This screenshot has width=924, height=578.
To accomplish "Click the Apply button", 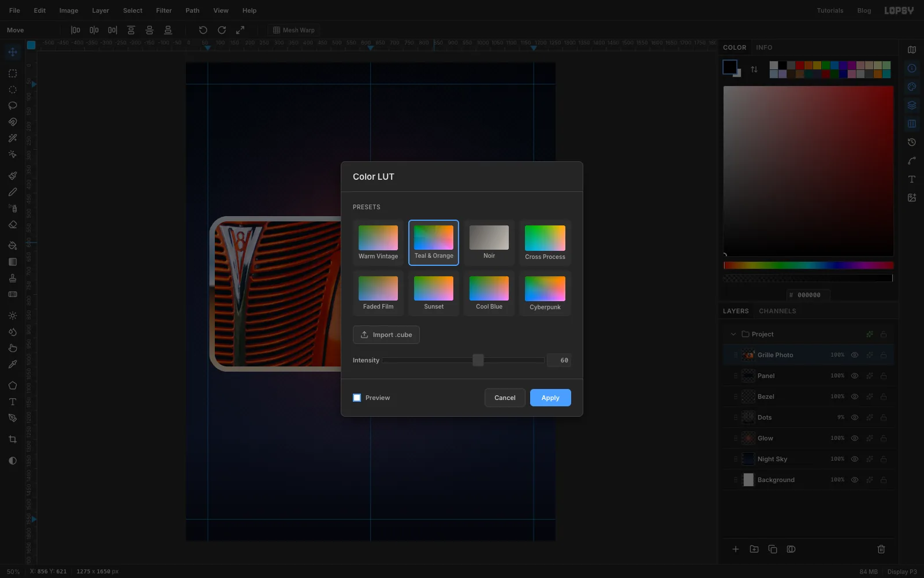I will pos(550,398).
